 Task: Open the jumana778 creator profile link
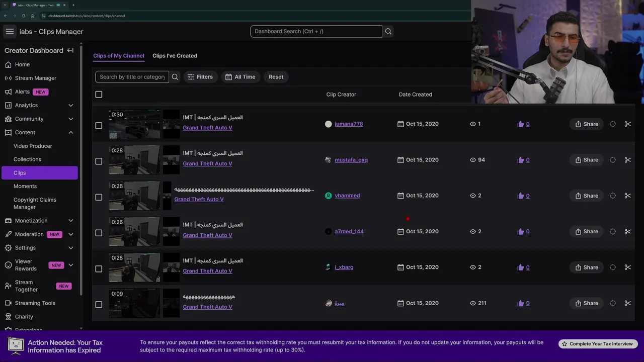pos(349,124)
